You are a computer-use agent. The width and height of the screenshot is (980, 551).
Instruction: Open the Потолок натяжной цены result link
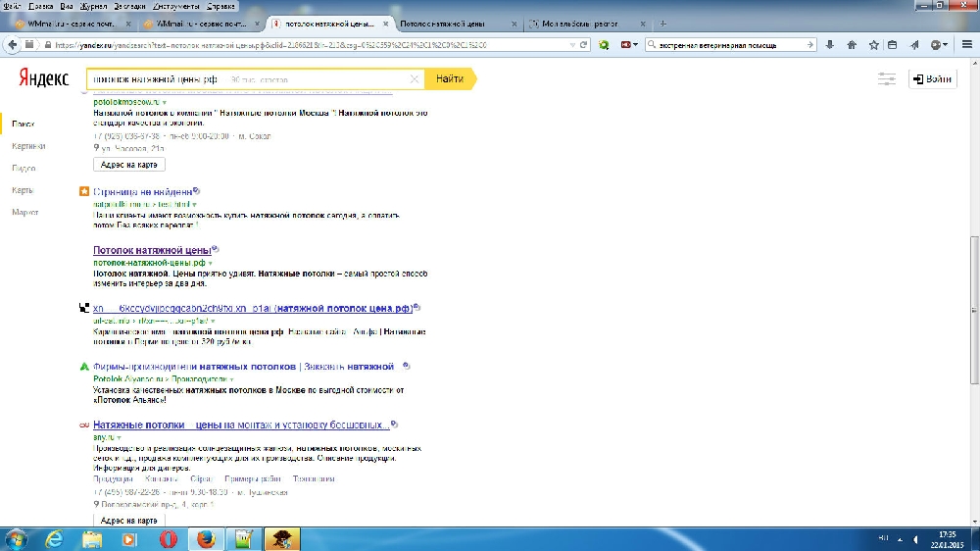click(x=152, y=250)
